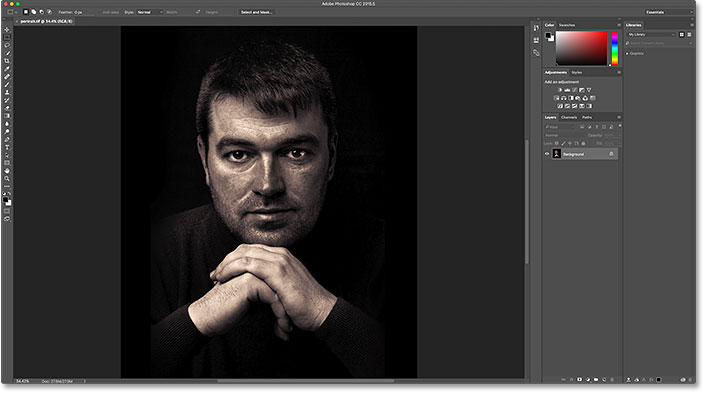
Task: Select the Pen tool
Action: tap(7, 139)
